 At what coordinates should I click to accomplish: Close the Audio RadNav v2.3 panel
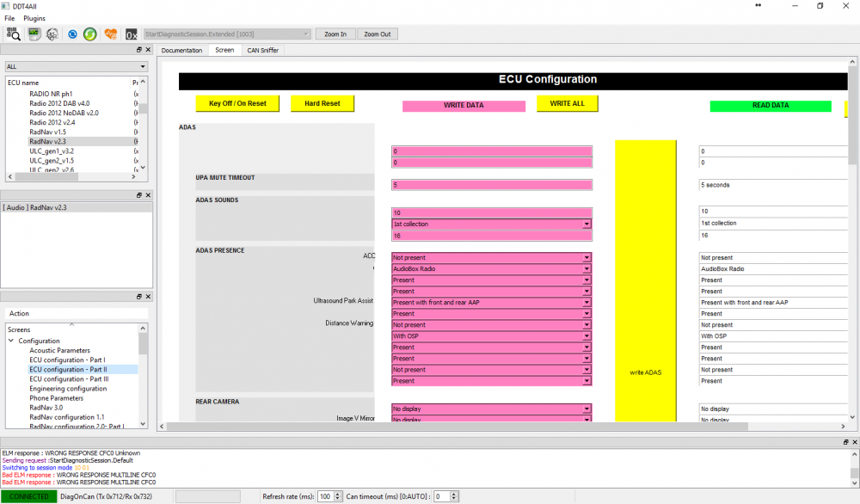tap(148, 195)
